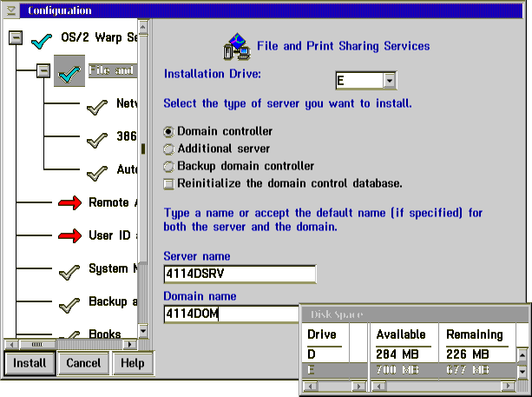Viewport: 532px width, 397px height.
Task: Click the tree vertical scrollbar thumb
Action: click(143, 149)
